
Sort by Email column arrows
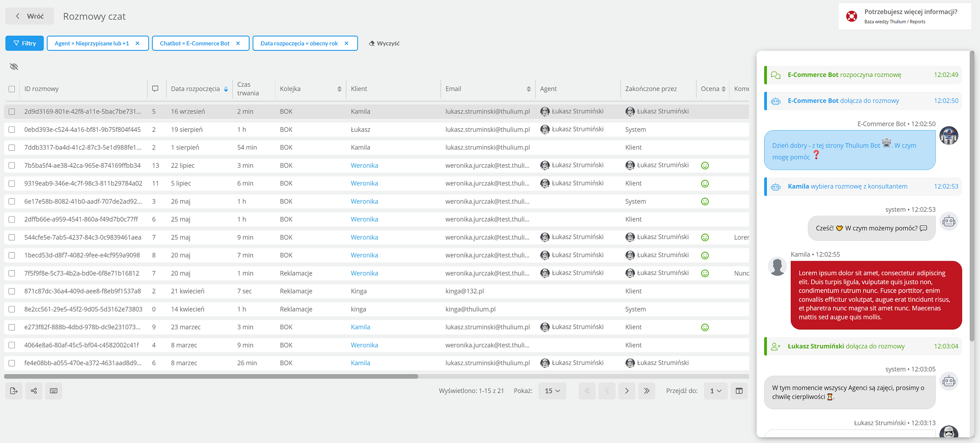click(x=529, y=89)
